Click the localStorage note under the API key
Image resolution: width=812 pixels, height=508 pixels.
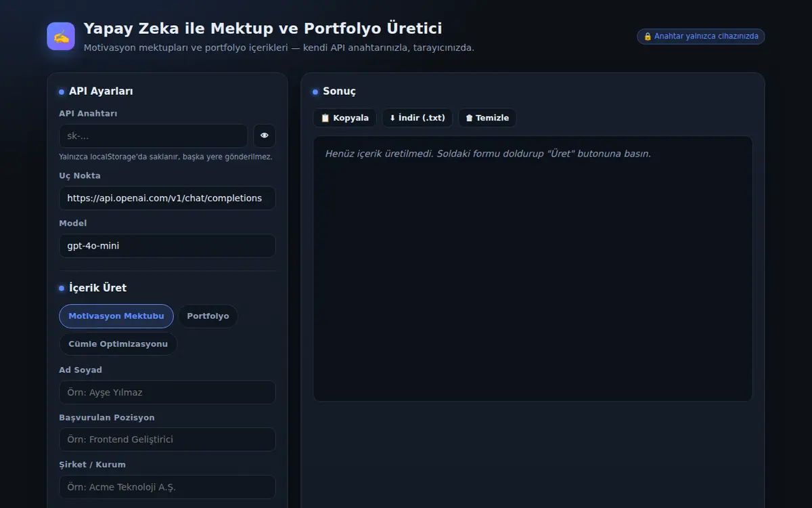166,156
